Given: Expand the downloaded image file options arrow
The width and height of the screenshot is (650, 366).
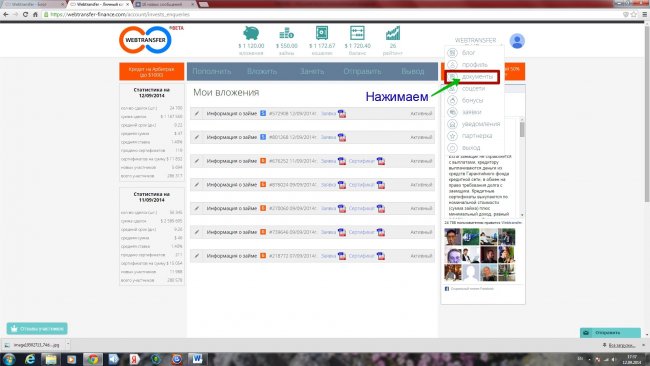Looking at the screenshot, I should click(x=68, y=344).
